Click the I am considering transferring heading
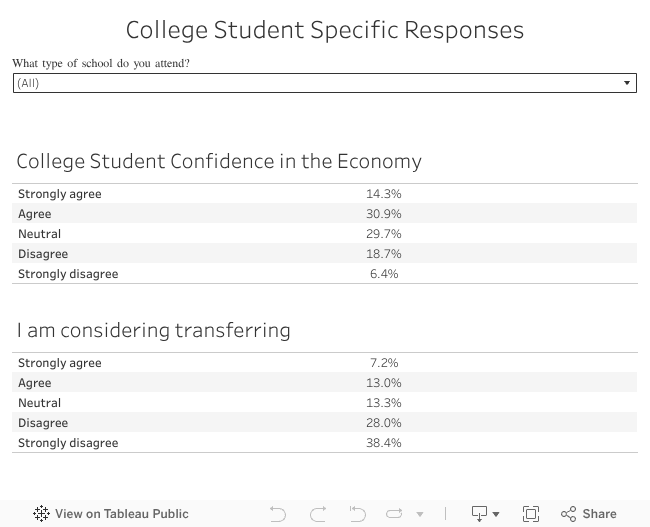This screenshot has width=650, height=527. [153, 330]
